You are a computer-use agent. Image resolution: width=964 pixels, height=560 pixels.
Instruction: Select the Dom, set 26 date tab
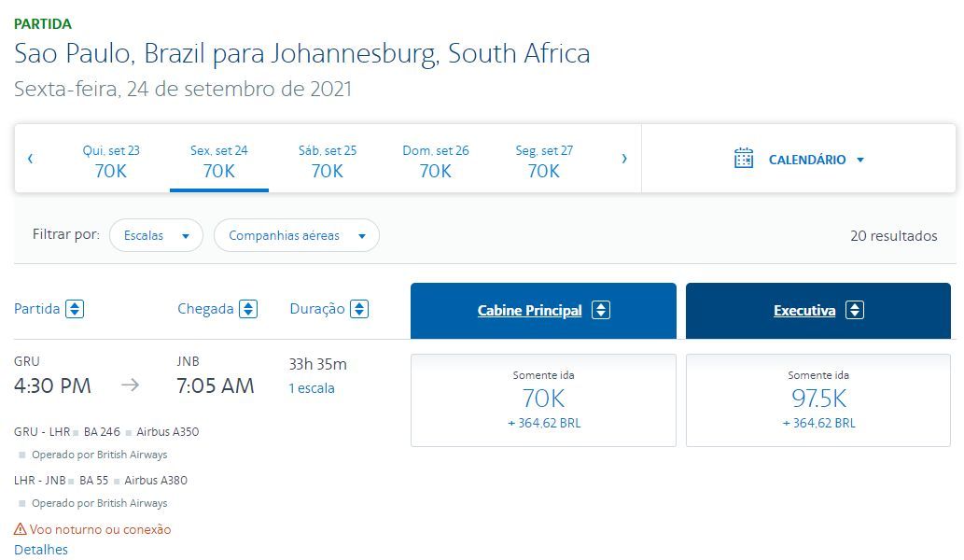coord(435,161)
